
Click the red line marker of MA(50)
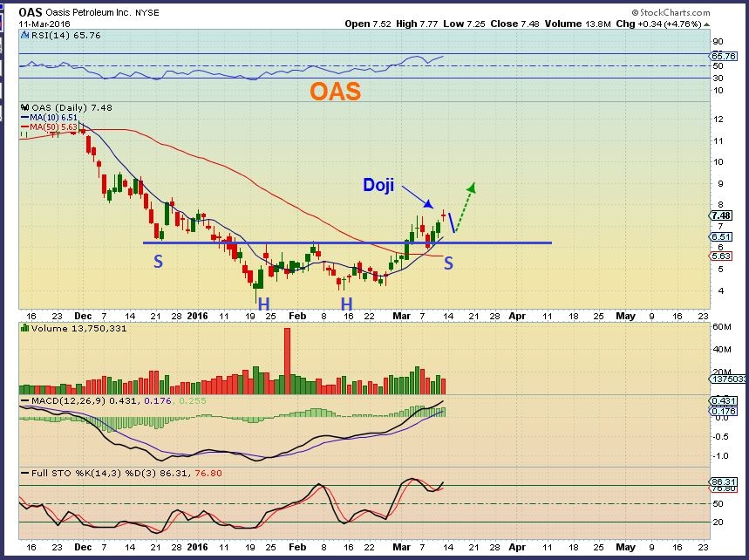tap(24, 127)
